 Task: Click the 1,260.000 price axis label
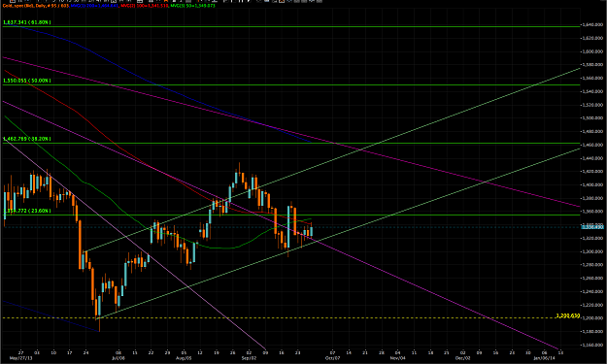(592, 279)
